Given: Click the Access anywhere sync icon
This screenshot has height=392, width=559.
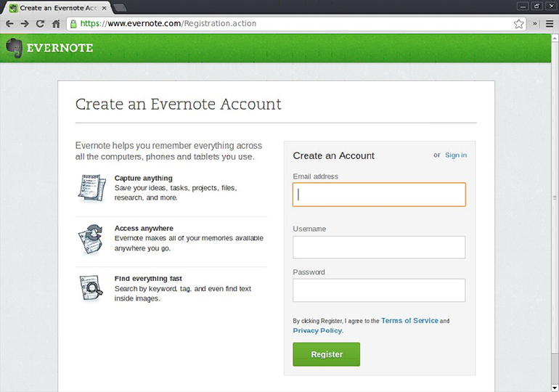Looking at the screenshot, I should coord(91,238).
